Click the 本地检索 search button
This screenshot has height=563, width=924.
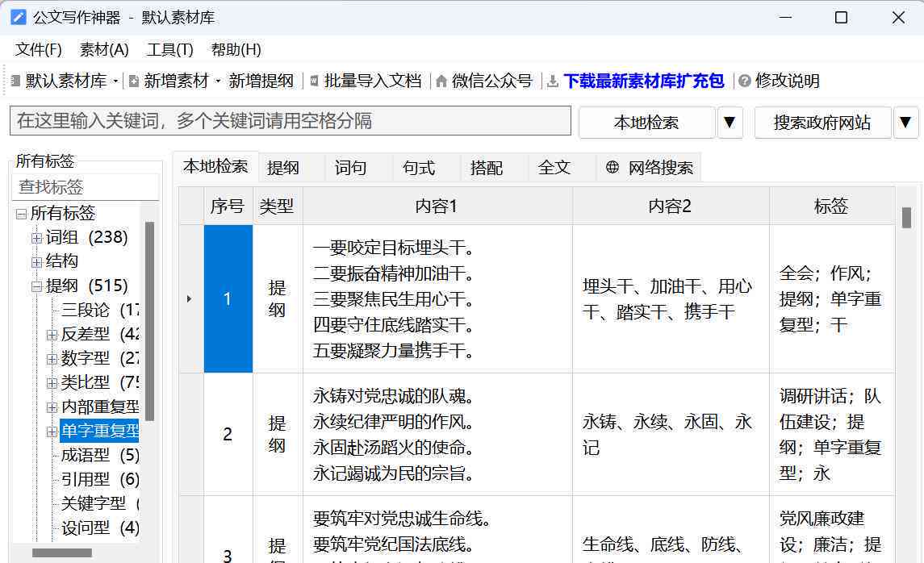click(646, 123)
